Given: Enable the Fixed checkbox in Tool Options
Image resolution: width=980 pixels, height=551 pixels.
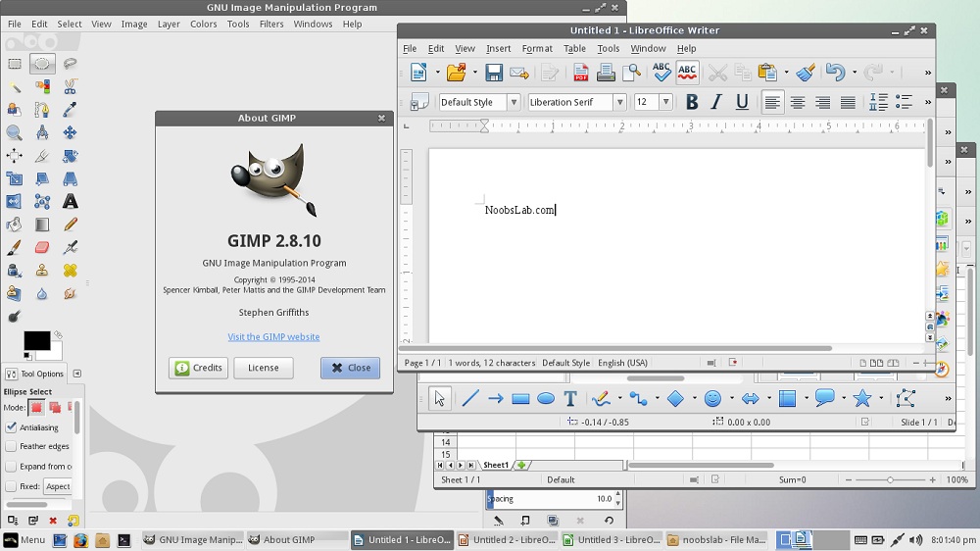Looking at the screenshot, I should (11, 486).
